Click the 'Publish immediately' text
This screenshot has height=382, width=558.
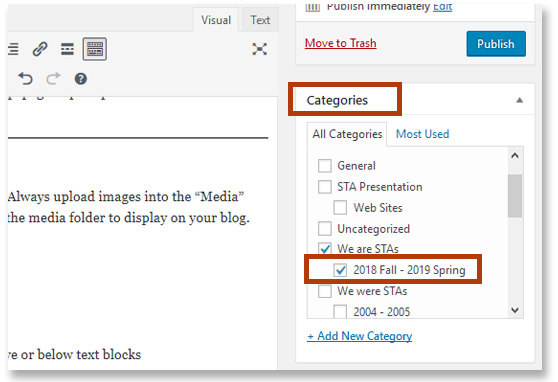click(378, 7)
